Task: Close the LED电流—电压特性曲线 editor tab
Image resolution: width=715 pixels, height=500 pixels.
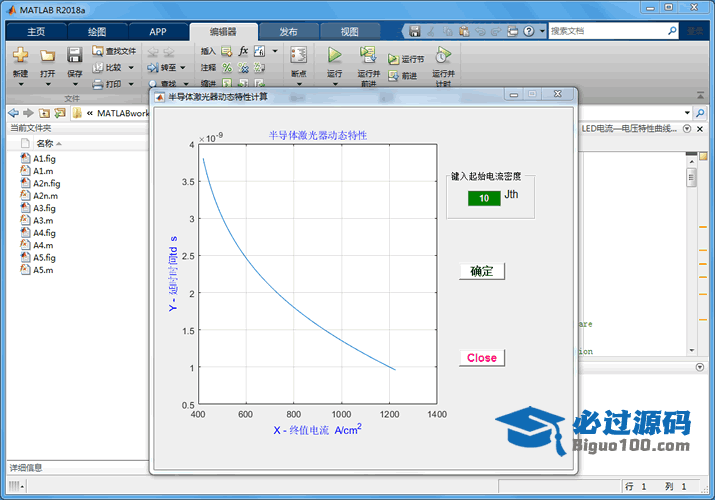Action: click(700, 129)
